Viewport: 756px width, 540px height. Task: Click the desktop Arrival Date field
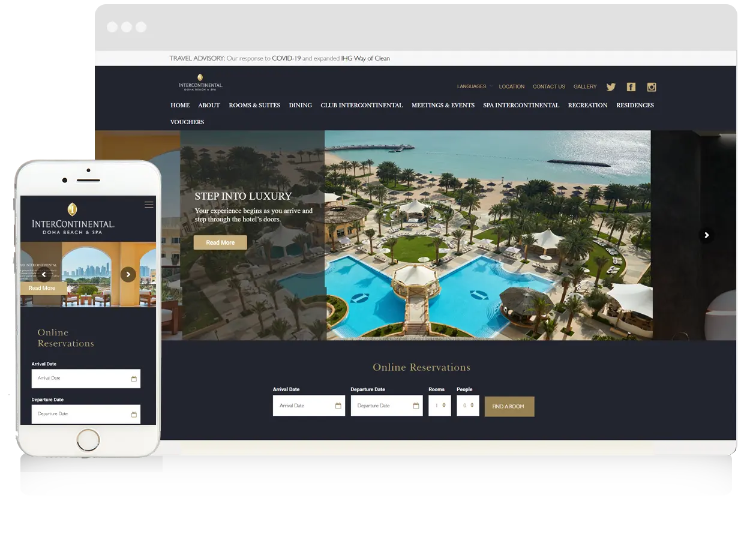pyautogui.click(x=309, y=406)
